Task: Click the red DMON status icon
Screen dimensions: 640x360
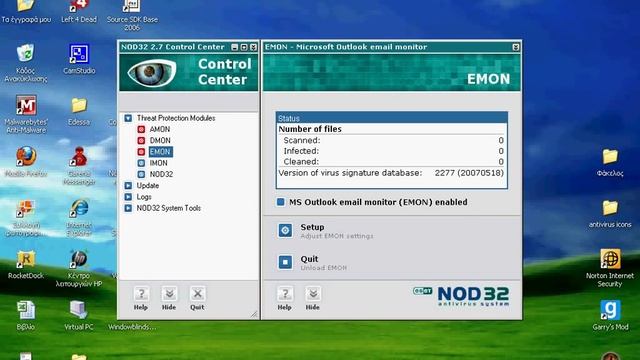Action: pos(141,140)
